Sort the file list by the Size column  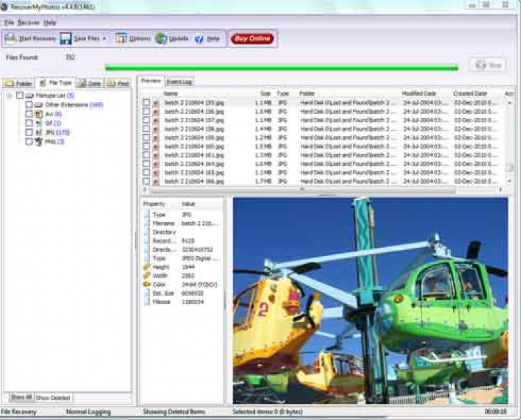[265, 93]
